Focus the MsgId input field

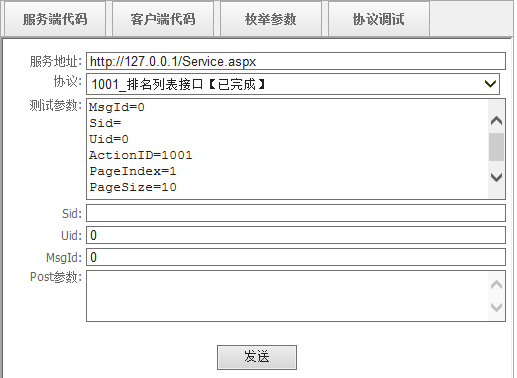(x=296, y=257)
